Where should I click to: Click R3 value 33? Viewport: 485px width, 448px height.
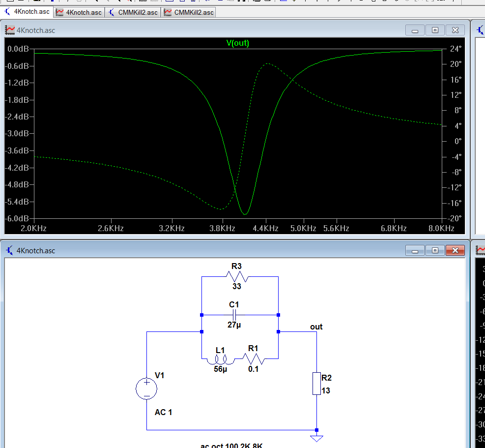(237, 286)
